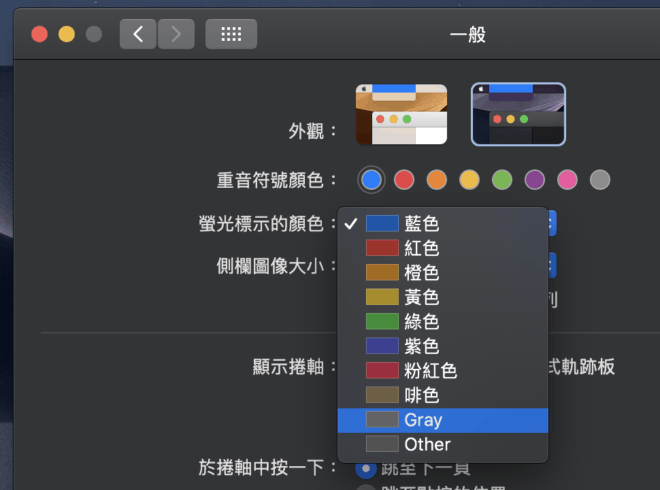Image resolution: width=660 pixels, height=490 pixels.
Task: Select 啡色 highlight color option
Action: tap(443, 395)
